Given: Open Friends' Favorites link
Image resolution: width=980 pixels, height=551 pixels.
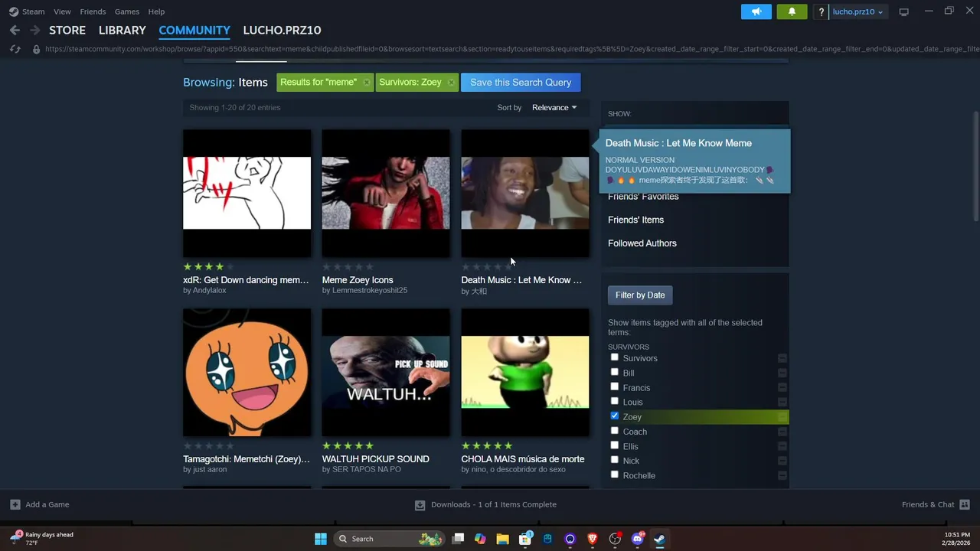Looking at the screenshot, I should click(x=643, y=197).
